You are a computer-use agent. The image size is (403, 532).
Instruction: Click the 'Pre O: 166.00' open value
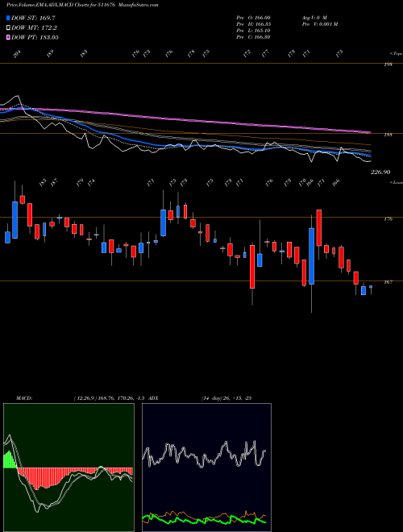[x=253, y=18]
